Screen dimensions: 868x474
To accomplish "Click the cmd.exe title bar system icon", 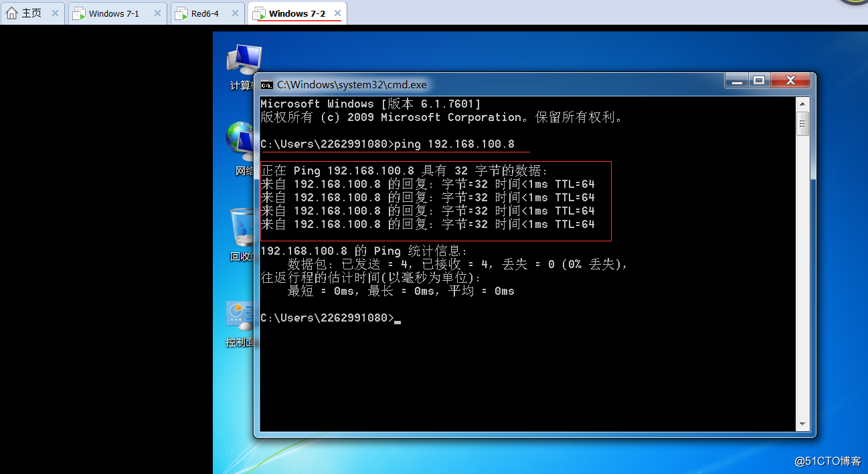I will coord(266,85).
